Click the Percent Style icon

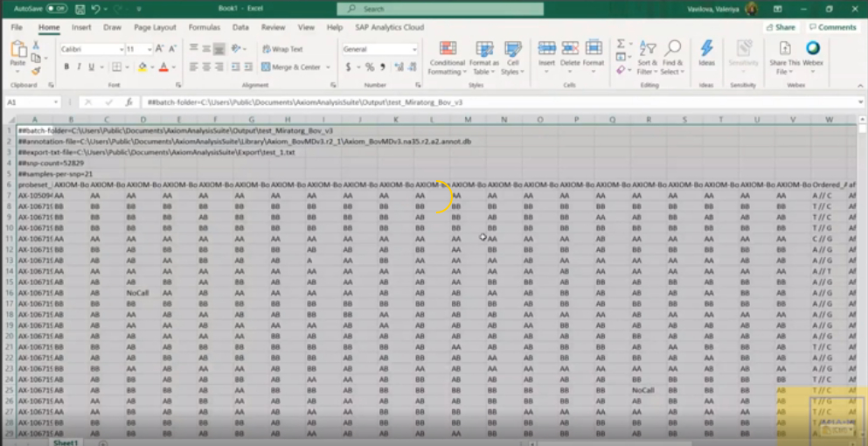point(370,67)
